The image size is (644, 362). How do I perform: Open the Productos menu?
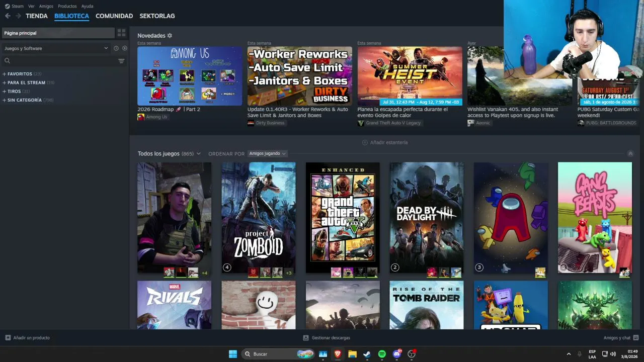pos(67,7)
